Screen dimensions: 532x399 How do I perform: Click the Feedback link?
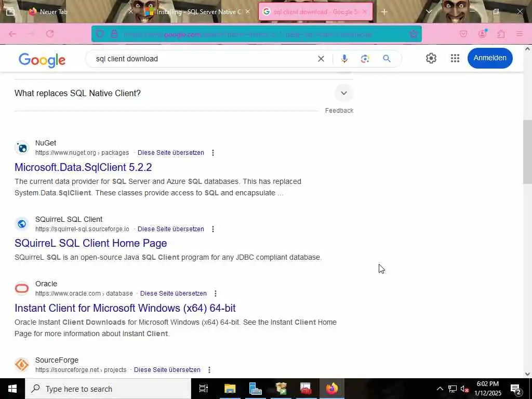coord(339,111)
